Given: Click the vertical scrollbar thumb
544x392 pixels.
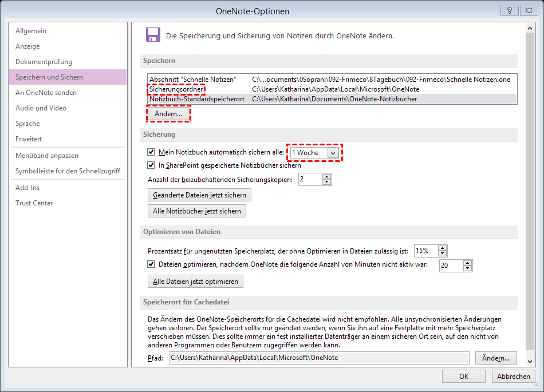Looking at the screenshot, I should [530, 191].
